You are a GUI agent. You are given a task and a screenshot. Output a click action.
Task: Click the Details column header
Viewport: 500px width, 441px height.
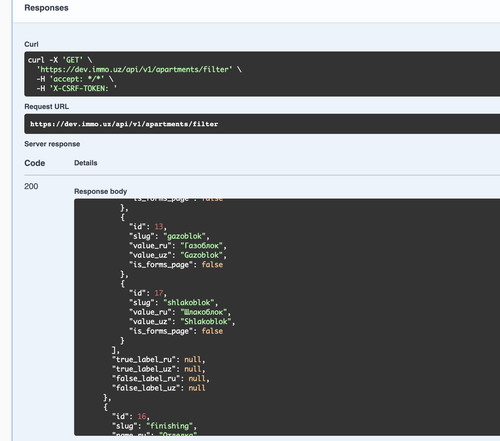click(86, 163)
